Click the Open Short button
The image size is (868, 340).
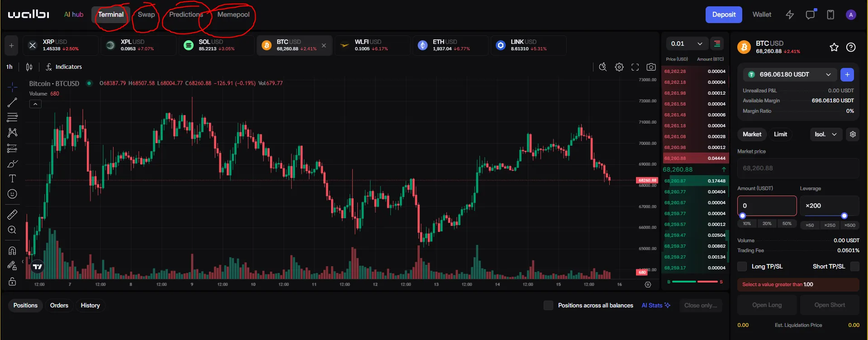(830, 305)
